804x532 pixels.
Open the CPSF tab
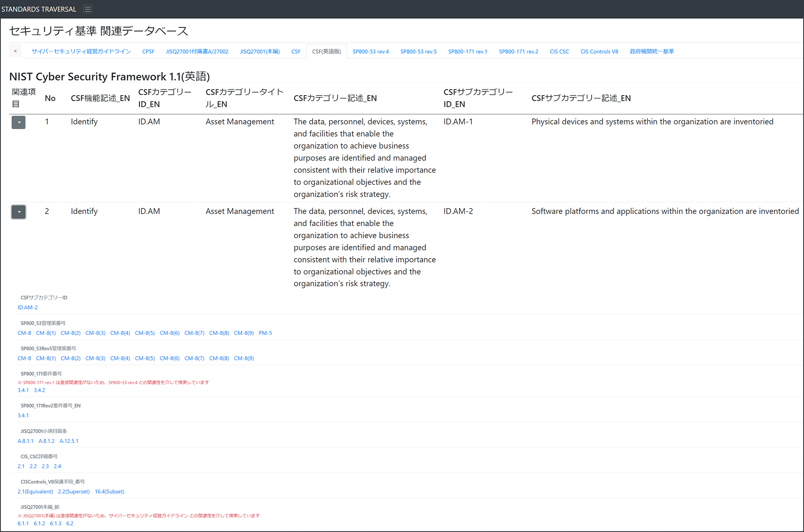click(x=148, y=51)
